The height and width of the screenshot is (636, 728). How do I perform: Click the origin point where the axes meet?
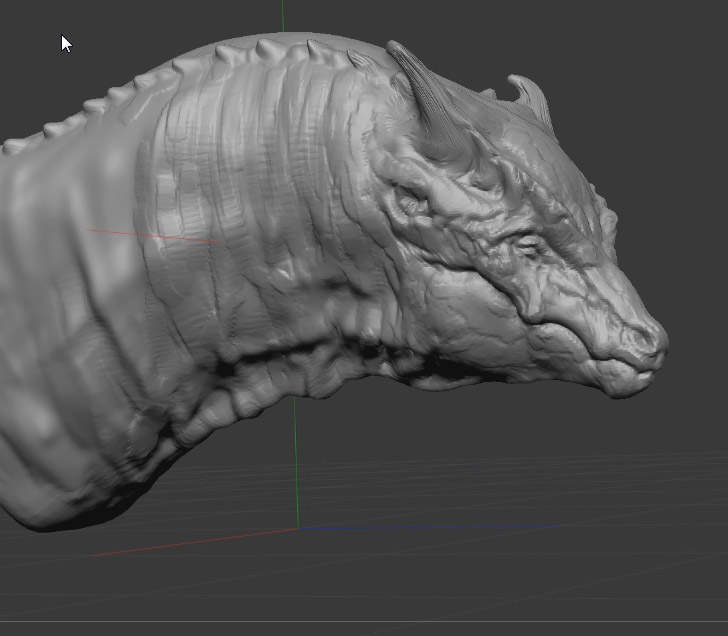click(298, 528)
